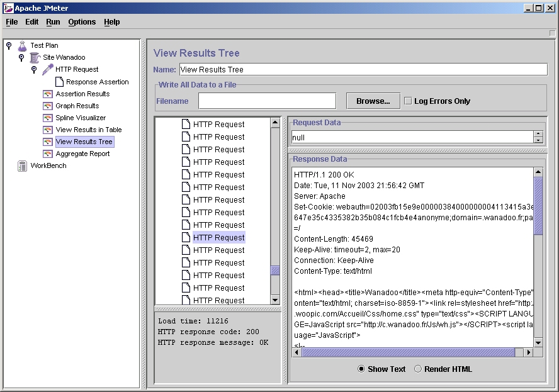
Task: Select the Show Text radio button
Action: pyautogui.click(x=361, y=369)
